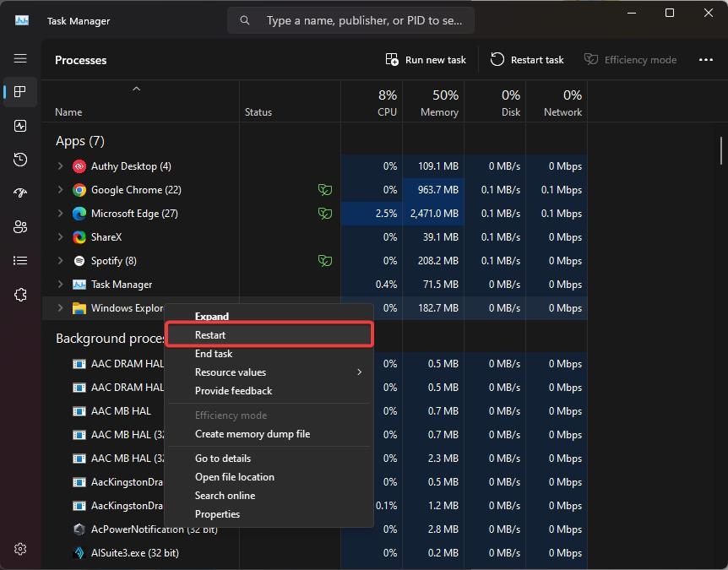Image resolution: width=728 pixels, height=570 pixels.
Task: Choose Restart in the context menu
Action: (269, 335)
